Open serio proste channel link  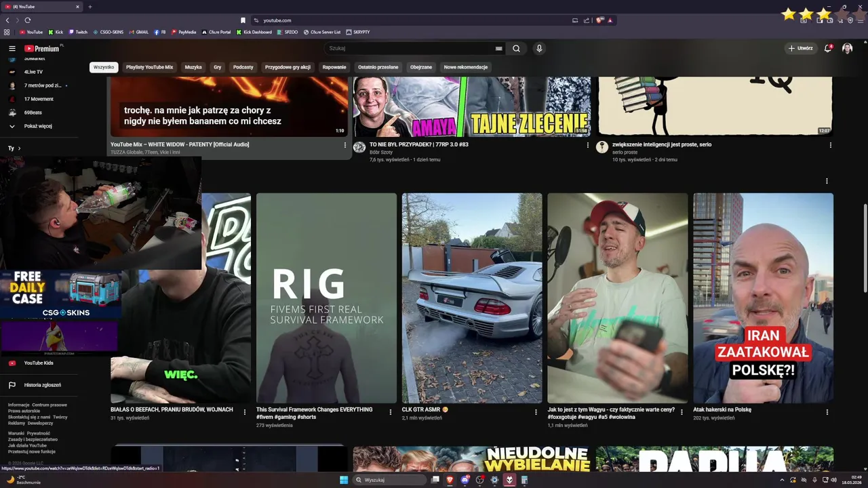[625, 152]
